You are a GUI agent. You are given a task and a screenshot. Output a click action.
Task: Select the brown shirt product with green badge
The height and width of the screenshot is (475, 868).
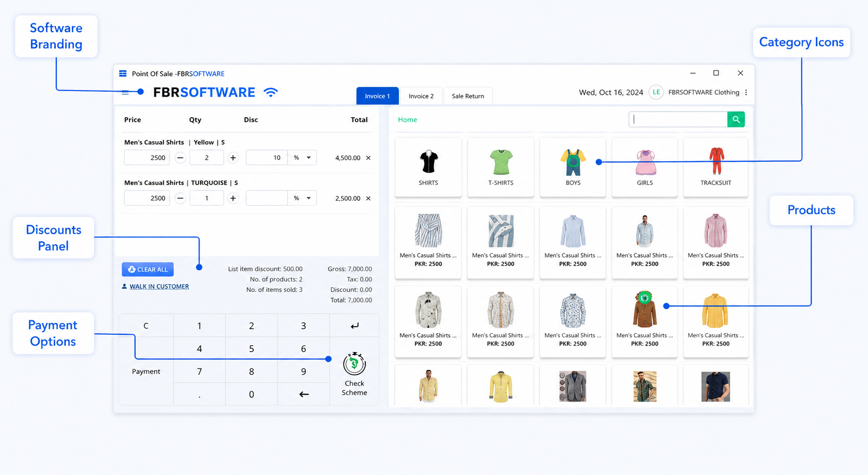click(x=644, y=321)
